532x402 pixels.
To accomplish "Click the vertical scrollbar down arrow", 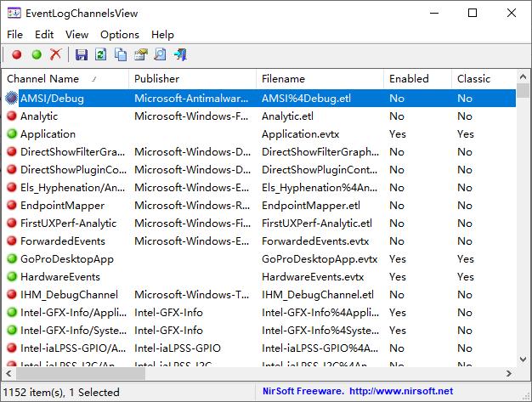I will (x=523, y=359).
